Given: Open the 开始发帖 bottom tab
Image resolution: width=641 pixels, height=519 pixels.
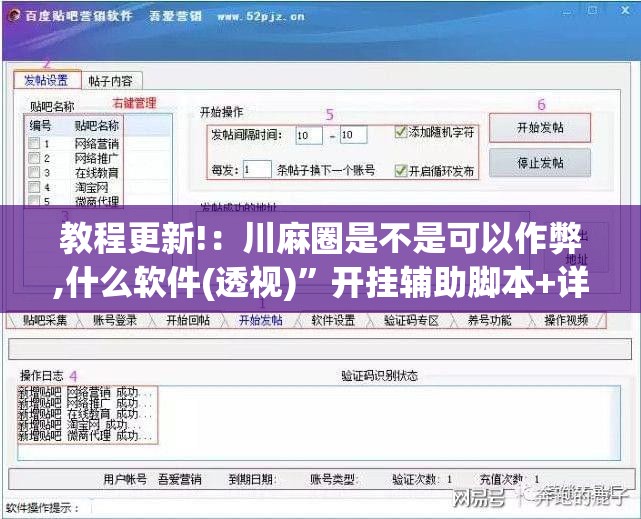Looking at the screenshot, I should pos(260,320).
